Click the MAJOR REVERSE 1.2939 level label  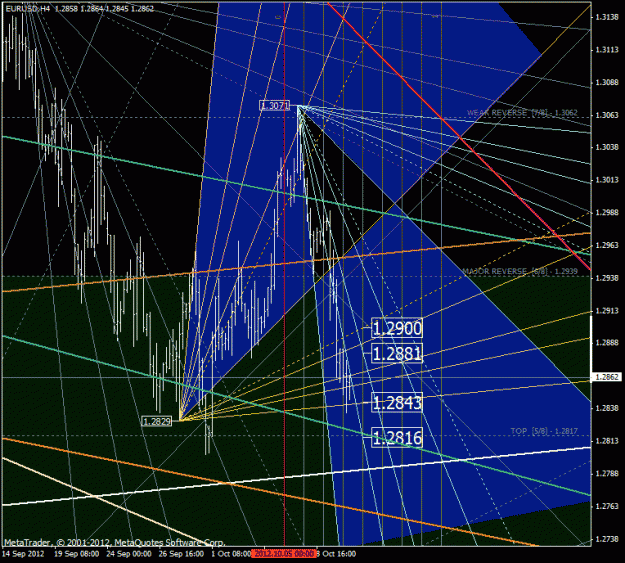[520, 272]
